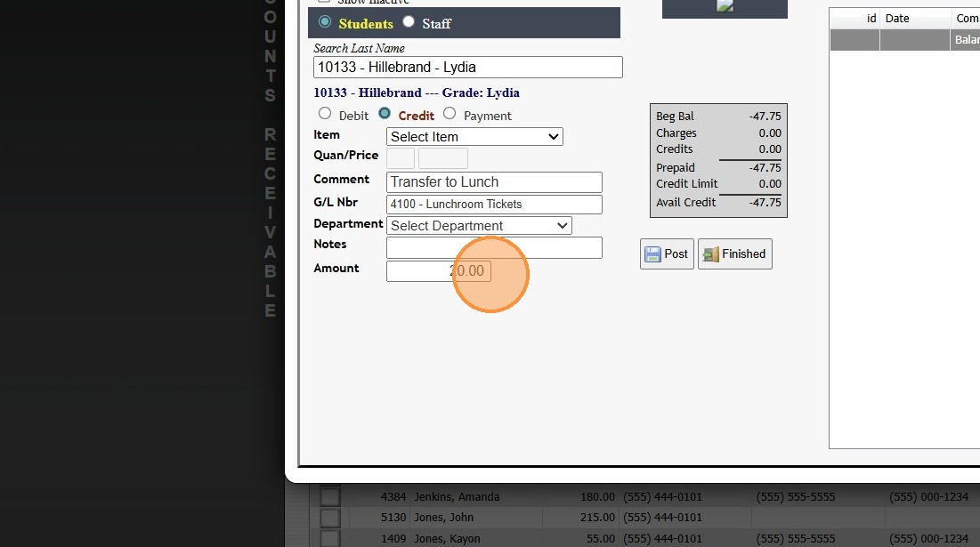Click the G/L Nbr field
The height and width of the screenshot is (547, 980).
coord(494,205)
